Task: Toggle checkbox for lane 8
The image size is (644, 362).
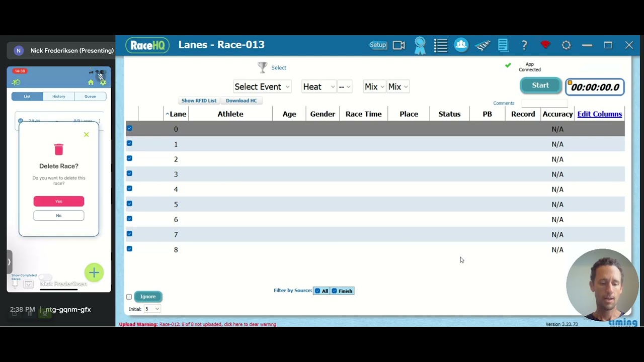Action: click(129, 249)
